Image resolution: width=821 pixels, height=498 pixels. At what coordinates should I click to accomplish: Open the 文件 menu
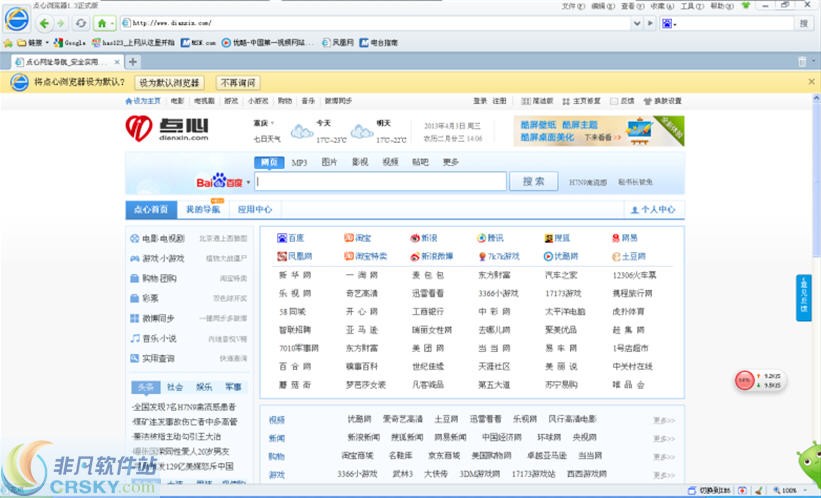click(573, 6)
